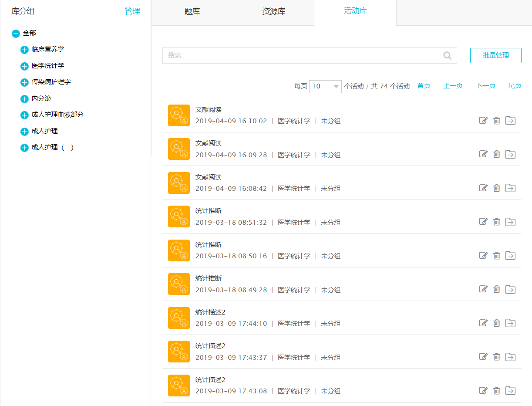Delete the 统计推断 activity from 08:50:16

pos(496,256)
